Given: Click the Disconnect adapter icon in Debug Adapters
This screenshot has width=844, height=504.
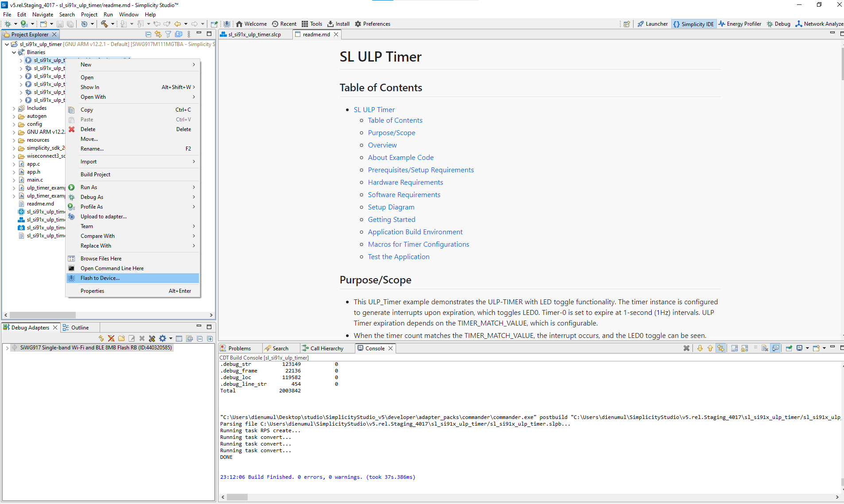Looking at the screenshot, I should (x=111, y=338).
